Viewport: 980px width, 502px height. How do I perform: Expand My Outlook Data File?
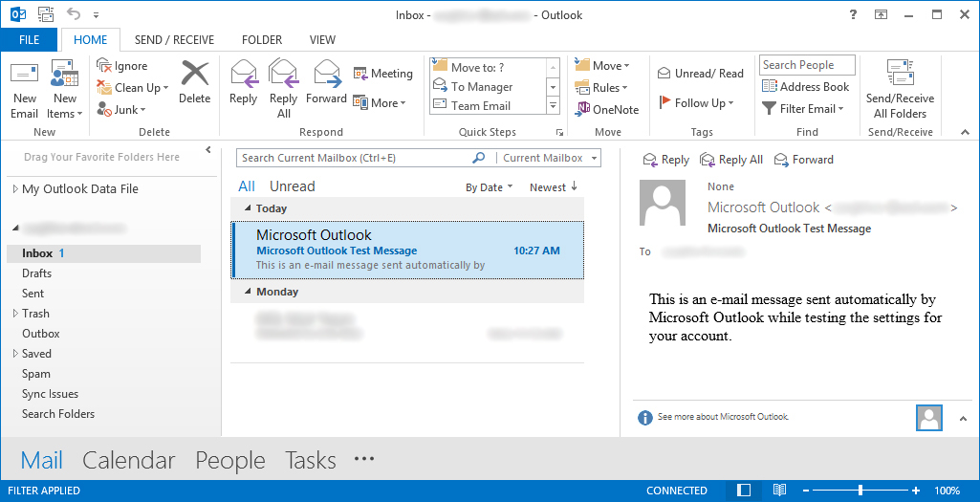coord(15,188)
